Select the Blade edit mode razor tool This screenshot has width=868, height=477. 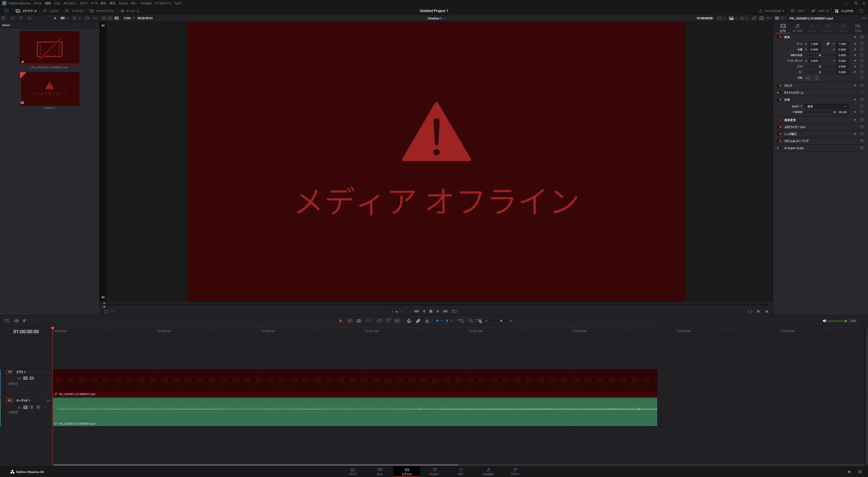coord(359,321)
